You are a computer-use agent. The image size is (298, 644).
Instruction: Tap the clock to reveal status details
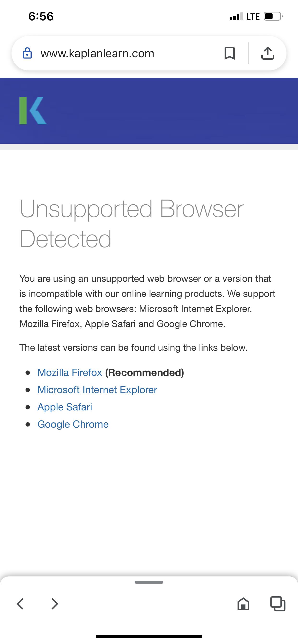click(x=41, y=17)
